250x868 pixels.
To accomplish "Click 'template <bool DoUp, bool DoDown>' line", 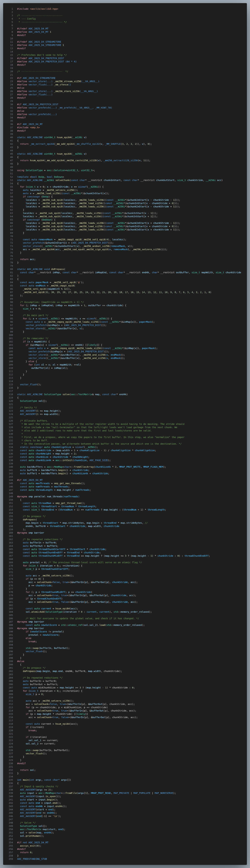I will tap(40, 177).
